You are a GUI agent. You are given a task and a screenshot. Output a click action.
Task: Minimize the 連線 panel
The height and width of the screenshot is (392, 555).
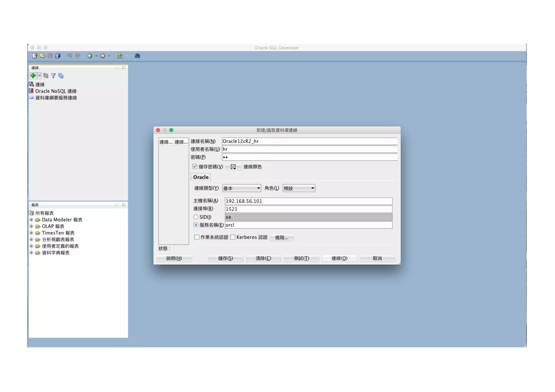(x=124, y=68)
